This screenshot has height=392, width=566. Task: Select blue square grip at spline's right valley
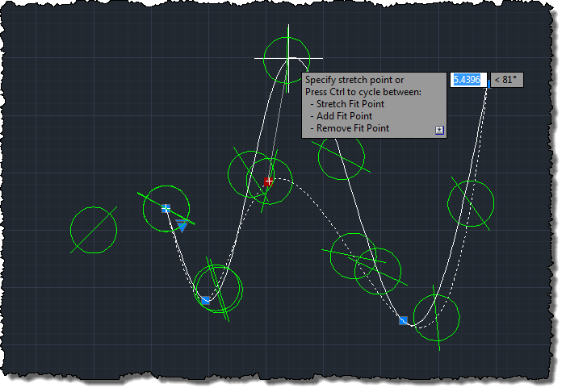(x=403, y=321)
